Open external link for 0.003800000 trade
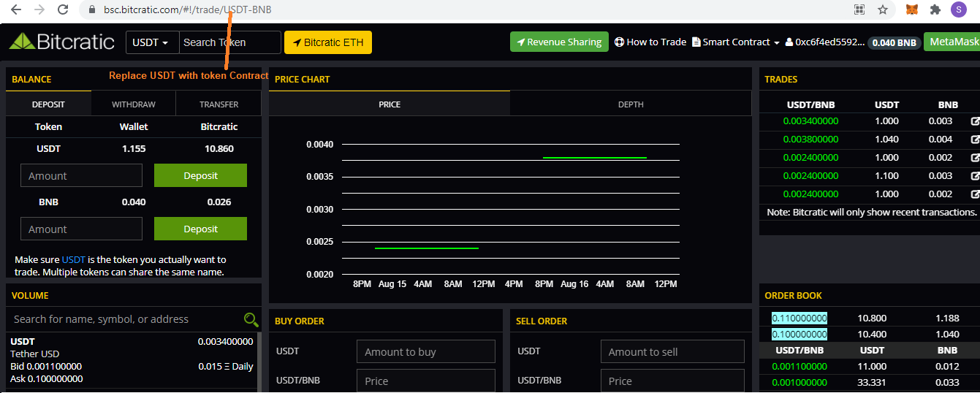Image resolution: width=980 pixels, height=393 pixels. pyautogui.click(x=975, y=140)
